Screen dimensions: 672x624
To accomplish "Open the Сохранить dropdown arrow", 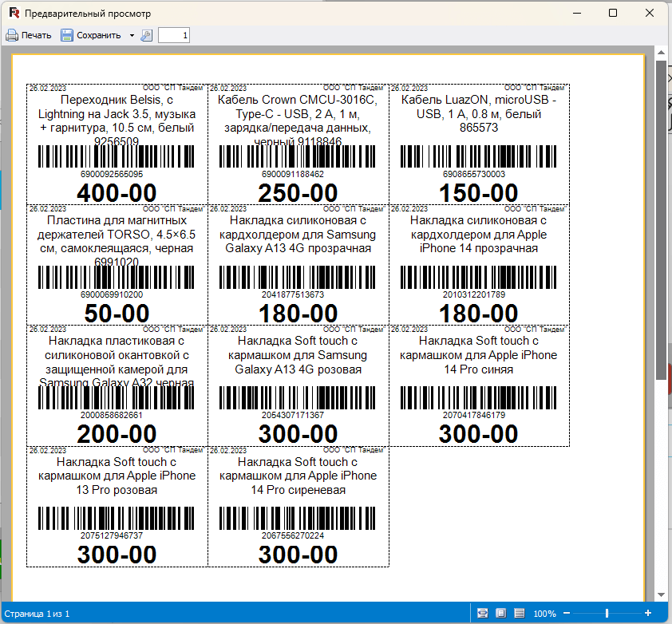I will tap(131, 35).
